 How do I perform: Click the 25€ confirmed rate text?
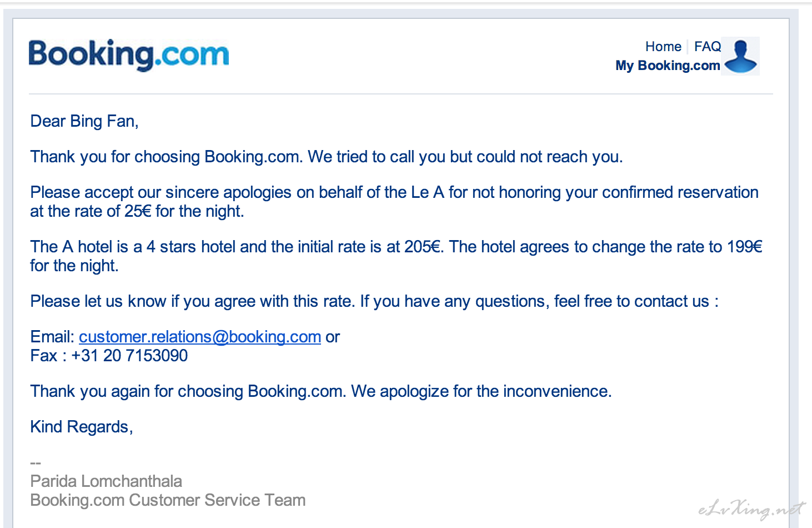click(x=138, y=211)
